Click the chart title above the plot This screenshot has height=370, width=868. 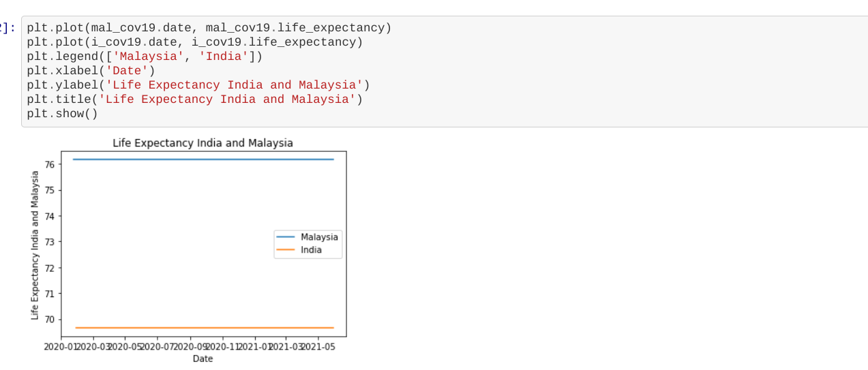[x=203, y=143]
